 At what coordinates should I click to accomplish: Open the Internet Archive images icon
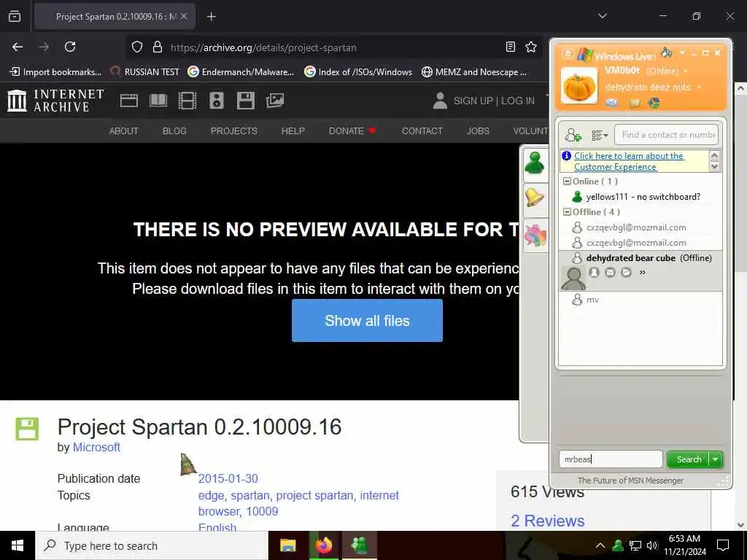(275, 101)
